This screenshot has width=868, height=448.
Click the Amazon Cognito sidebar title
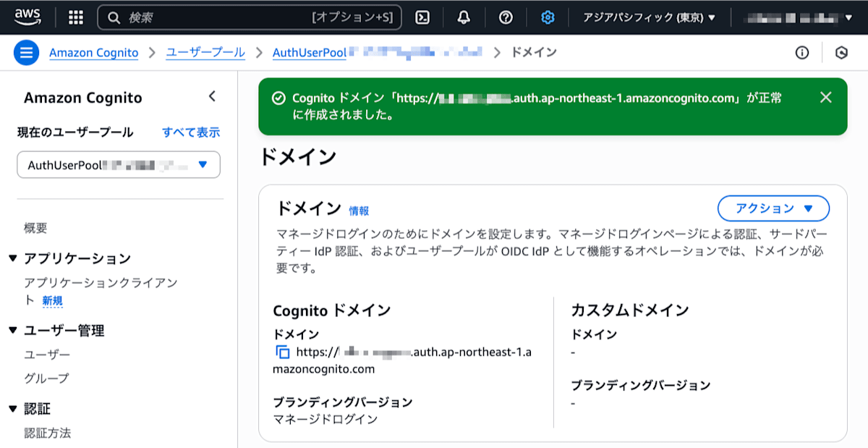(83, 98)
